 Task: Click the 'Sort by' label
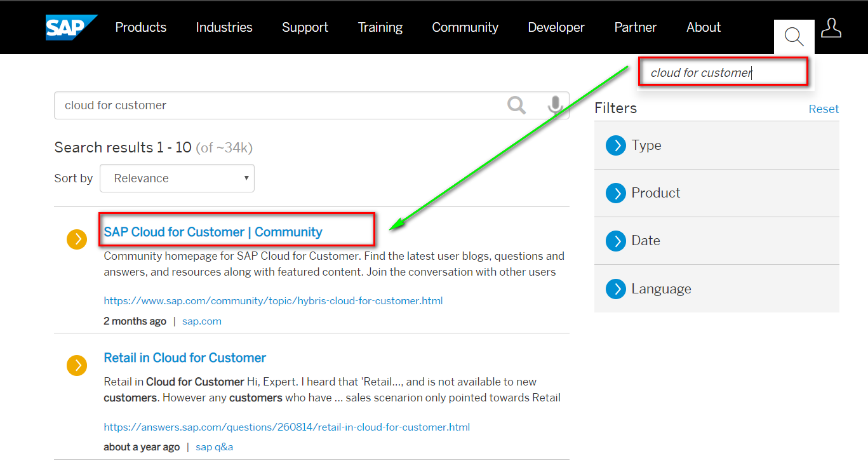click(x=74, y=178)
